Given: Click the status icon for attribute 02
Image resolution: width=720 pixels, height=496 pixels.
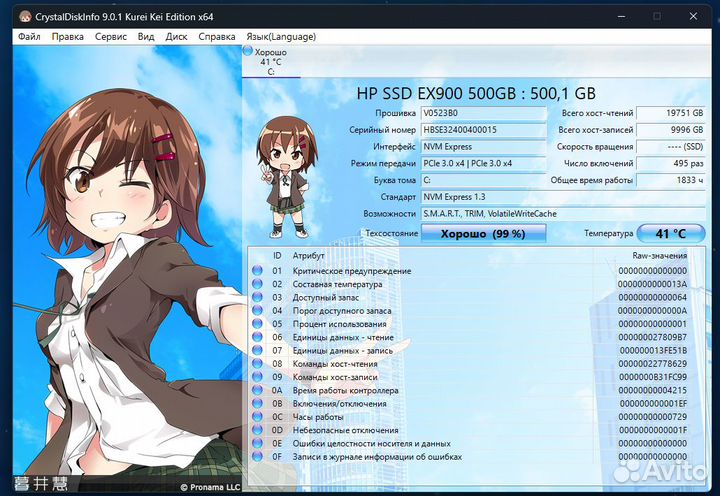Looking at the screenshot, I should [x=257, y=284].
